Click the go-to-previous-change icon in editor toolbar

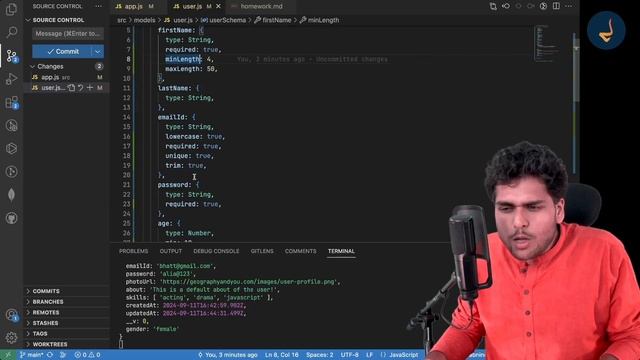click(x=506, y=6)
